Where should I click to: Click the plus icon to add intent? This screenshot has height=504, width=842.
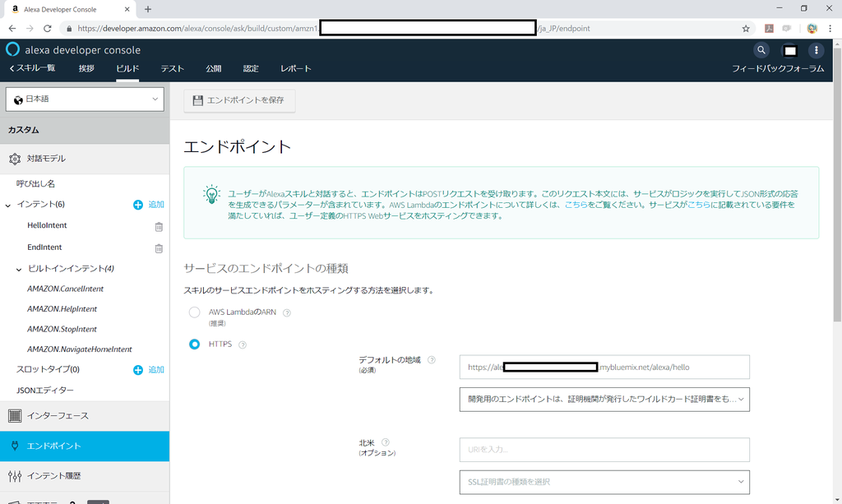[138, 205]
